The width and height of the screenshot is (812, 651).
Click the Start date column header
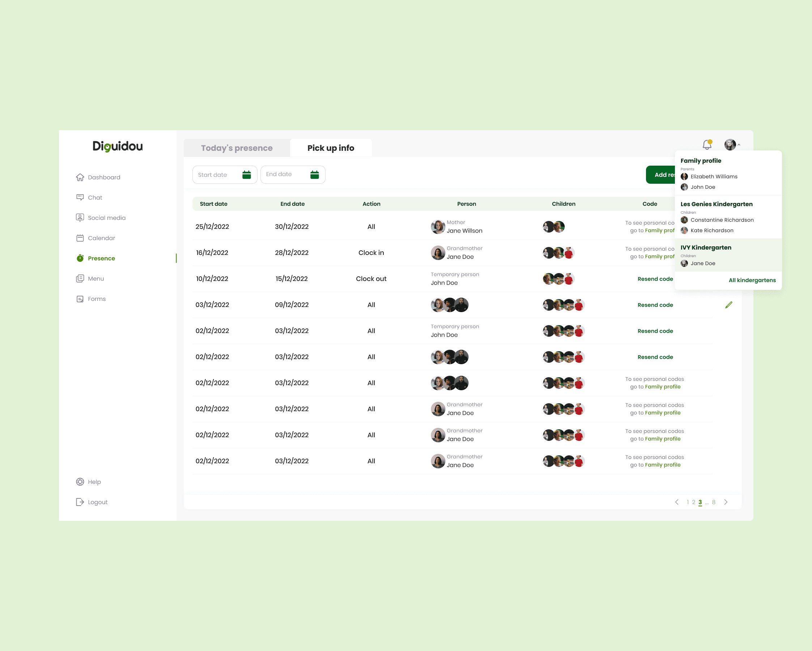pos(213,204)
